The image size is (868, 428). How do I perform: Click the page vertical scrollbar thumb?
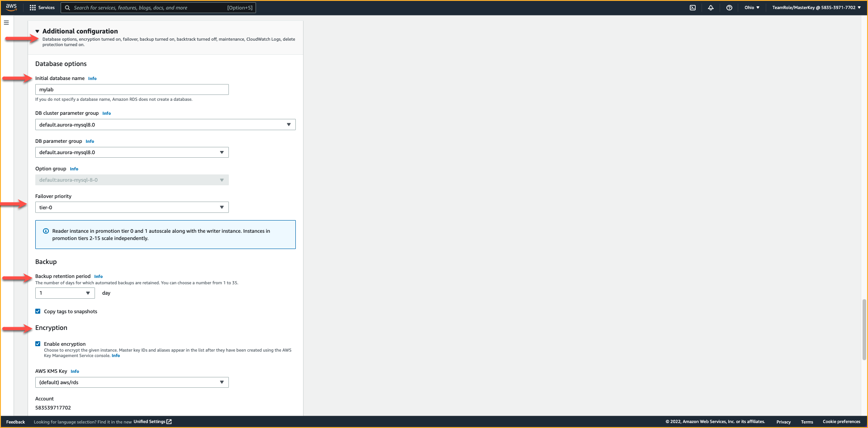point(864,329)
